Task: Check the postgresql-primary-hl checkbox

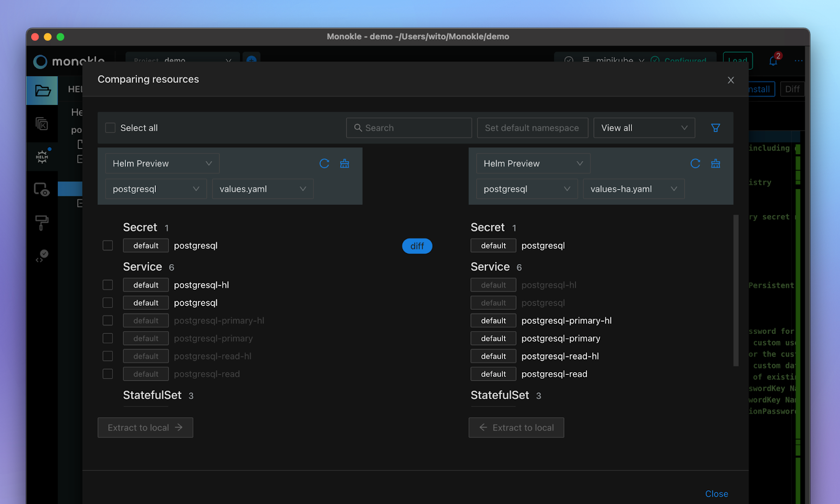Action: point(108,320)
